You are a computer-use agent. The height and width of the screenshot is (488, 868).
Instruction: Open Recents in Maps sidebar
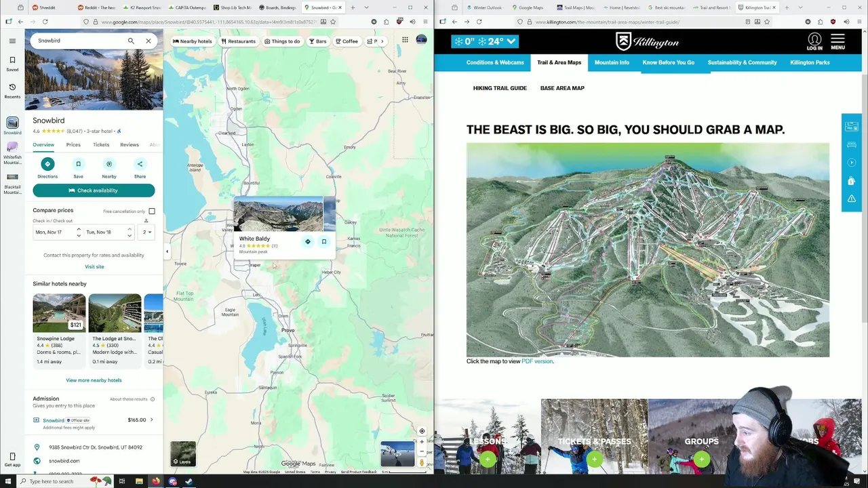12,91
